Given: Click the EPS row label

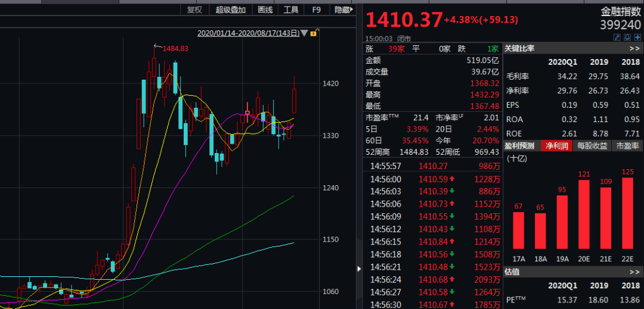Looking at the screenshot, I should point(513,105).
